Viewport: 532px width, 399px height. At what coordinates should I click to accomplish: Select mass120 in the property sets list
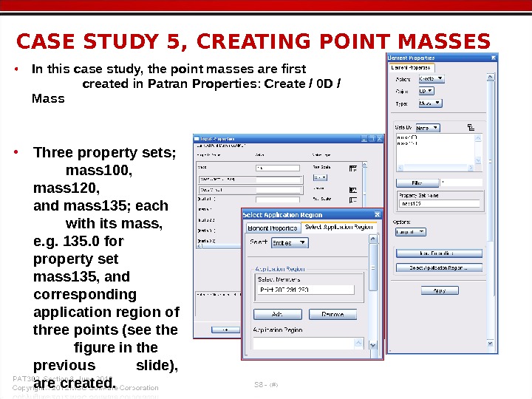point(407,143)
